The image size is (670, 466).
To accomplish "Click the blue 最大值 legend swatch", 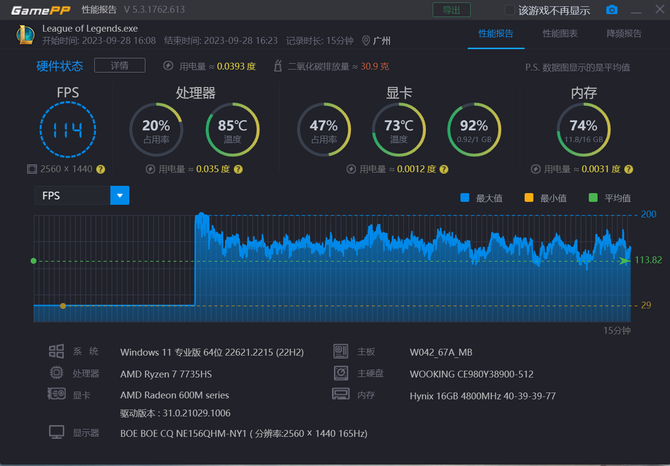I will click(464, 197).
